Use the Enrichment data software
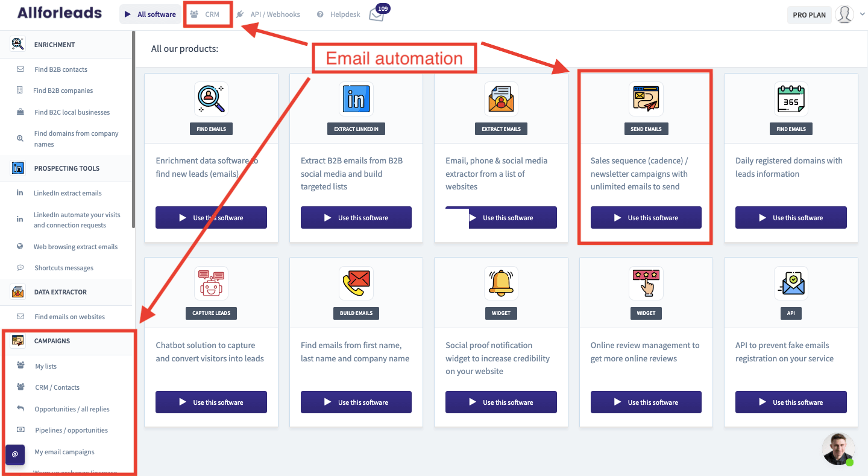 pos(211,218)
